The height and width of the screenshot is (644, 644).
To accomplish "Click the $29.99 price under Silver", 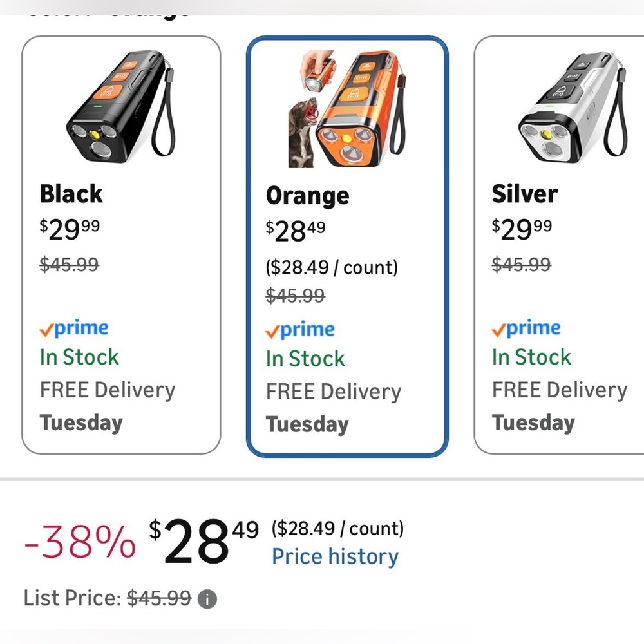I will (x=522, y=229).
